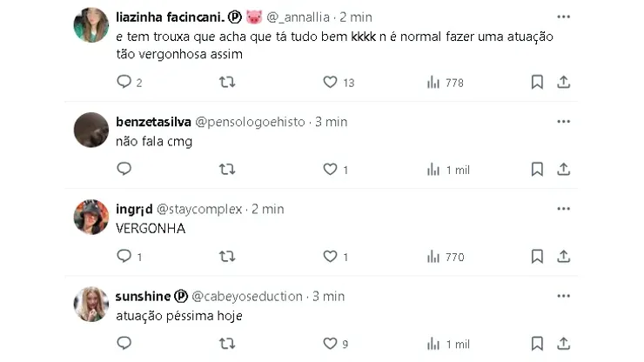Share sunshine's "atuação péssima hoje" tweet
Image resolution: width=644 pixels, height=362 pixels.
click(x=563, y=344)
